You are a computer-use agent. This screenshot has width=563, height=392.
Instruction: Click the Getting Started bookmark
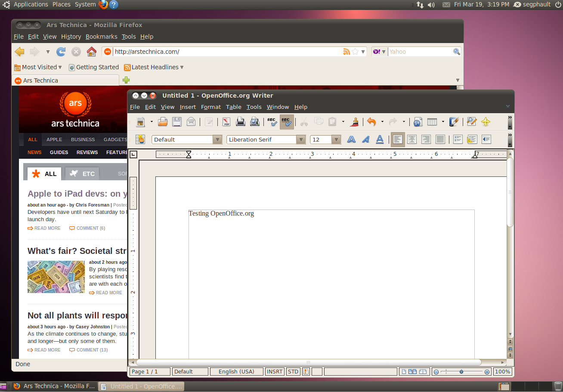[x=94, y=67]
